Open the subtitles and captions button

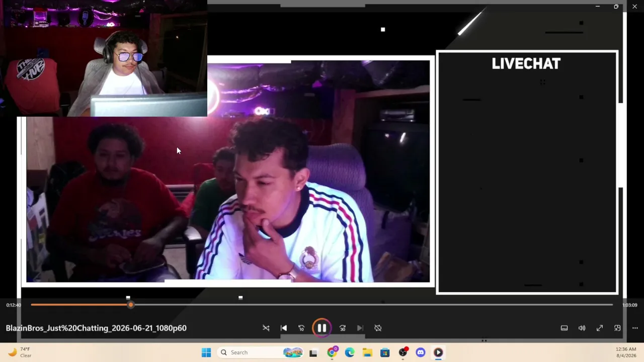[565, 328]
